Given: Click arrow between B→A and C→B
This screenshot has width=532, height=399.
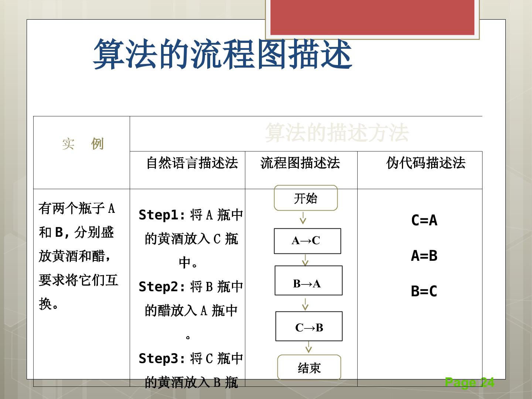Looking at the screenshot, I should pos(305,304).
